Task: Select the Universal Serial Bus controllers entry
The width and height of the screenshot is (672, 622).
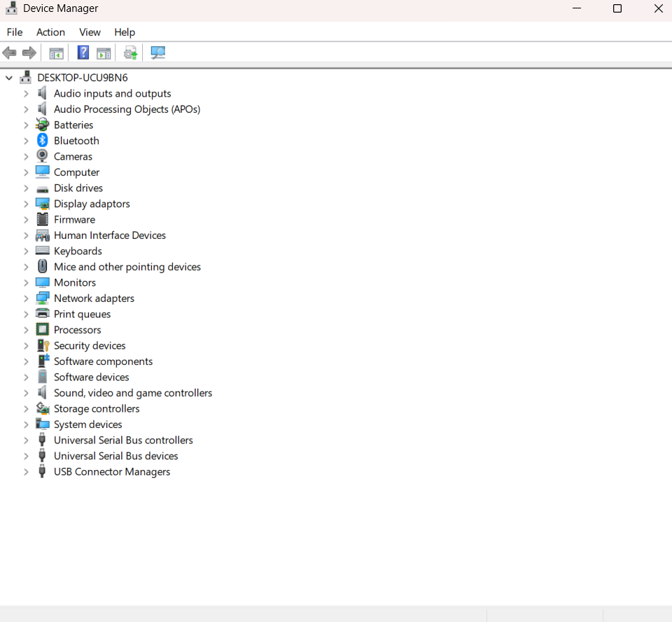Action: (x=123, y=440)
